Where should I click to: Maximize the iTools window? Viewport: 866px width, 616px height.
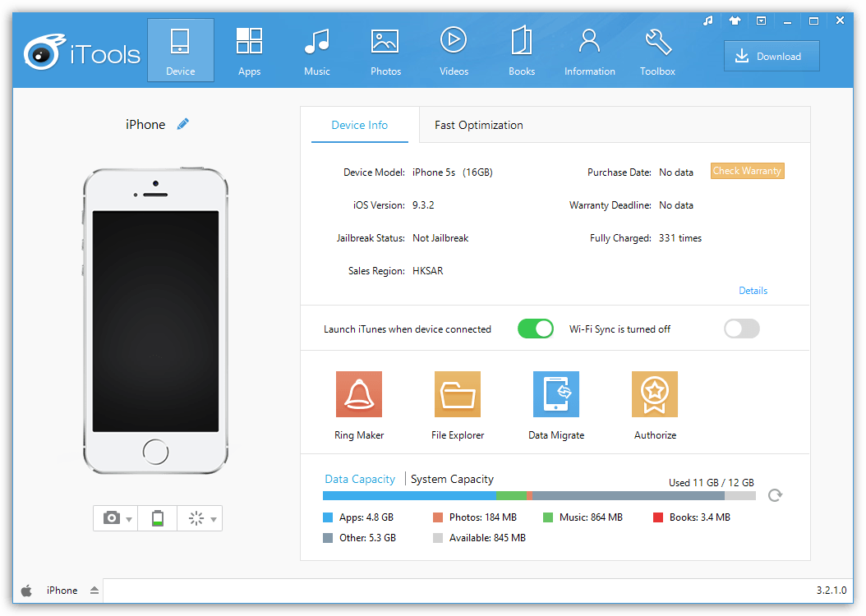point(813,21)
